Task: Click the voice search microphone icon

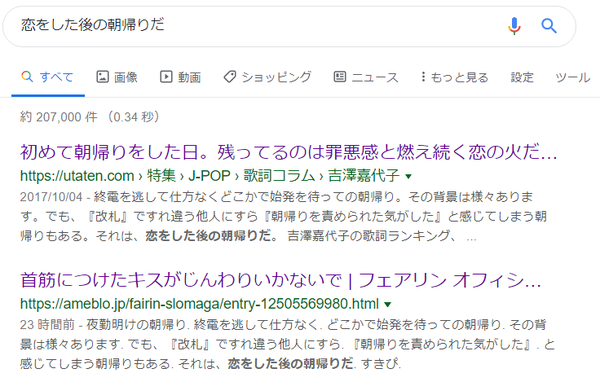Action: pos(514,26)
